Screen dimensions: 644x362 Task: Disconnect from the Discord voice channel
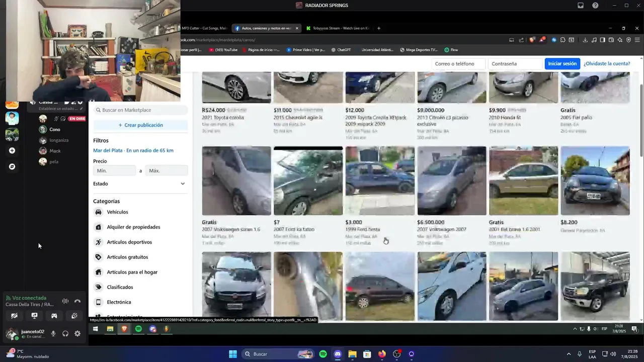(77, 301)
